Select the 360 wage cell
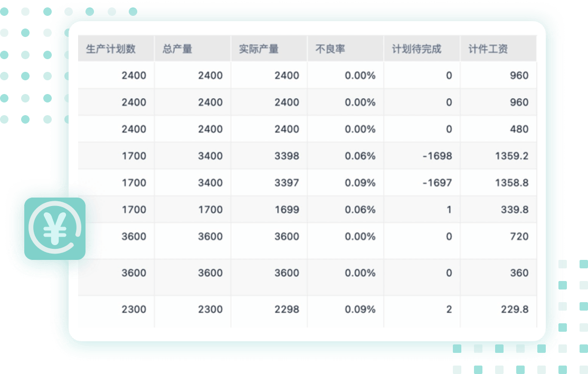This screenshot has height=374, width=588. click(x=498, y=277)
